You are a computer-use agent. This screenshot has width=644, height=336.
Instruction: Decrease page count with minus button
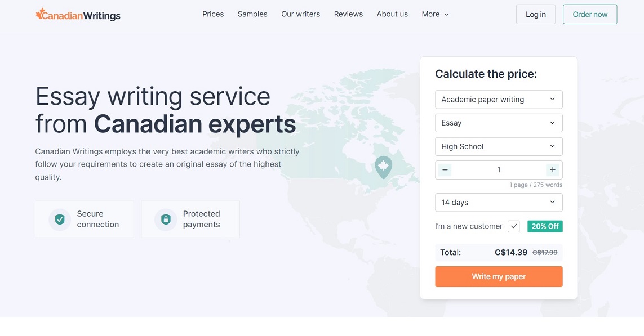tap(445, 170)
